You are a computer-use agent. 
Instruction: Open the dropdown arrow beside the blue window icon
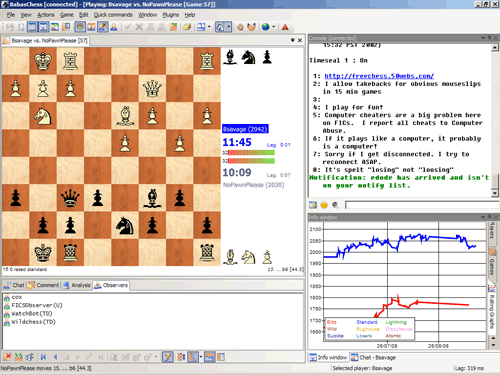(209, 27)
